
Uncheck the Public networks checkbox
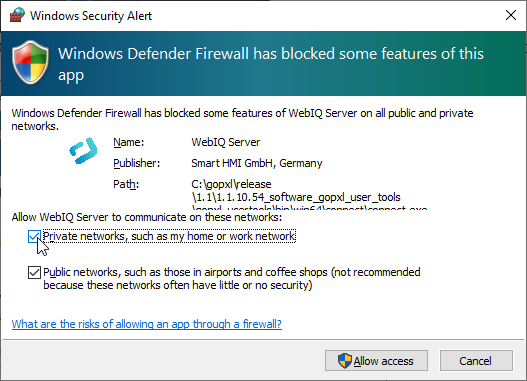click(34, 272)
